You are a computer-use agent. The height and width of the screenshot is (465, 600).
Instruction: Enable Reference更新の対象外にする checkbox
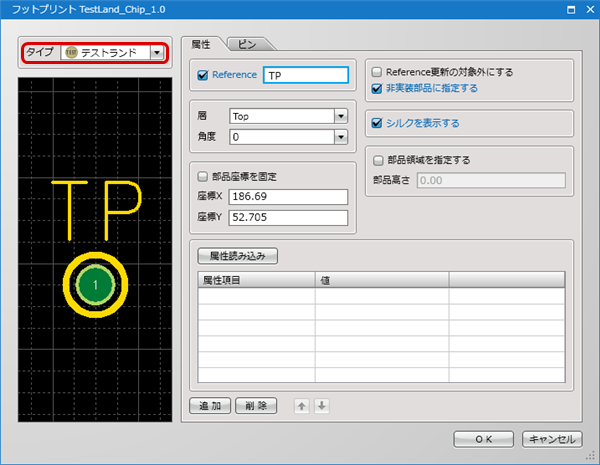(377, 72)
